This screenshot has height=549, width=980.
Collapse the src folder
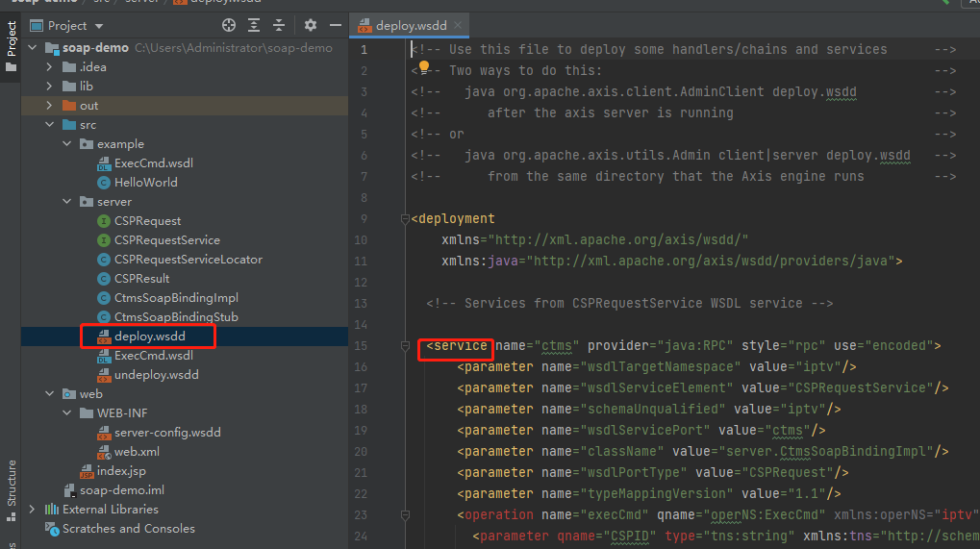click(50, 125)
